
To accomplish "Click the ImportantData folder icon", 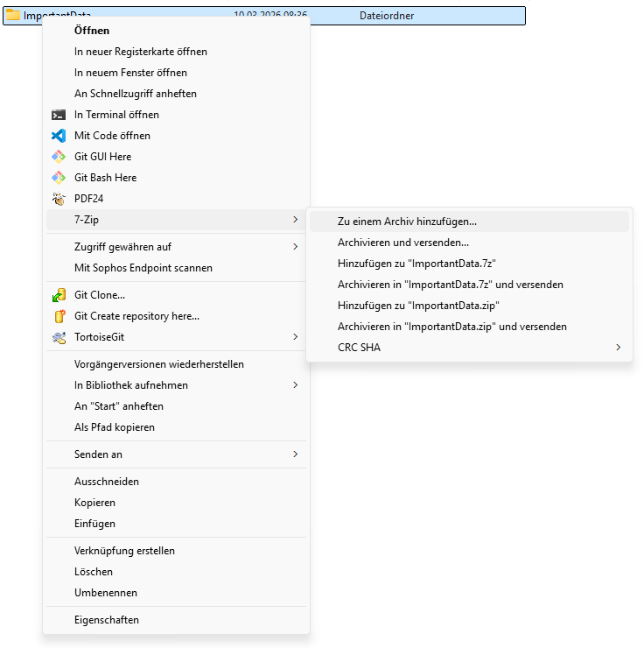I will [13, 16].
